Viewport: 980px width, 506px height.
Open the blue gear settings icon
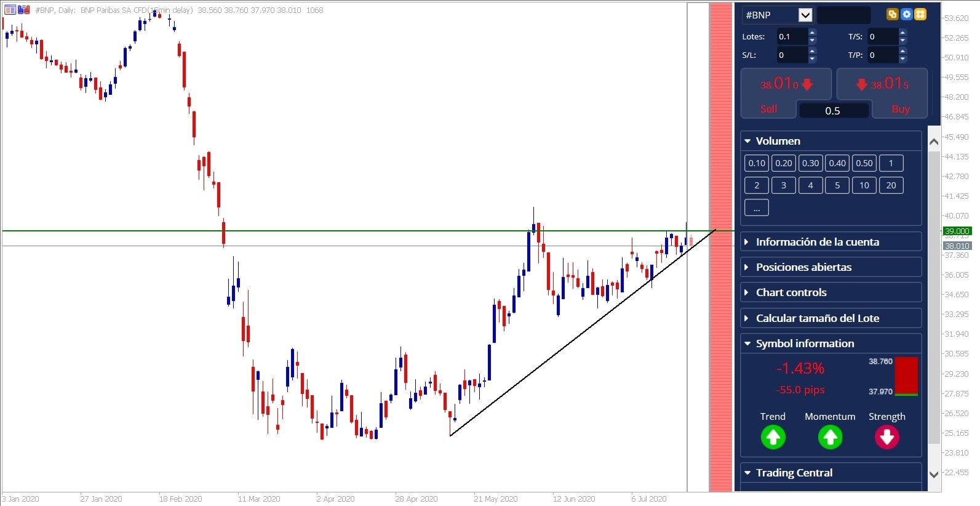click(x=906, y=14)
